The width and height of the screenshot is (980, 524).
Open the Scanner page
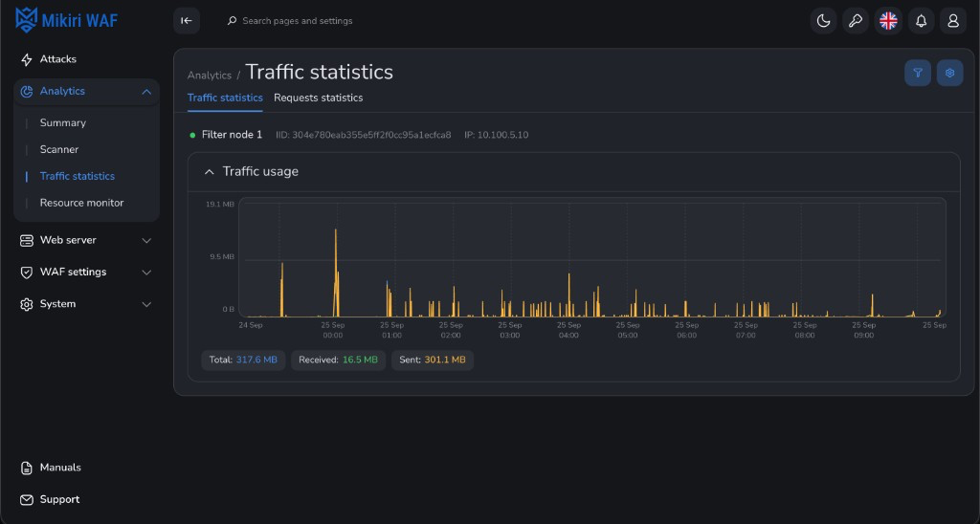click(x=58, y=149)
